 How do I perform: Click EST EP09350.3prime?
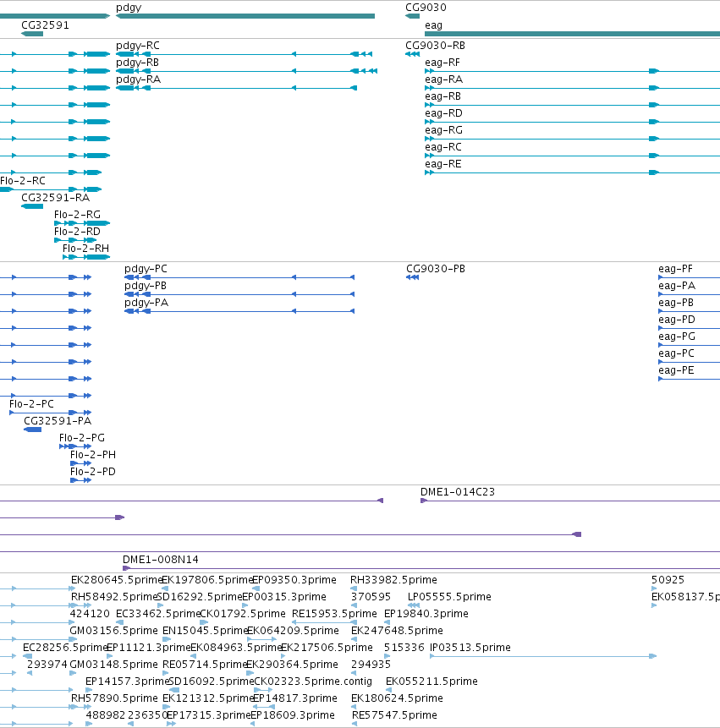coord(256,588)
